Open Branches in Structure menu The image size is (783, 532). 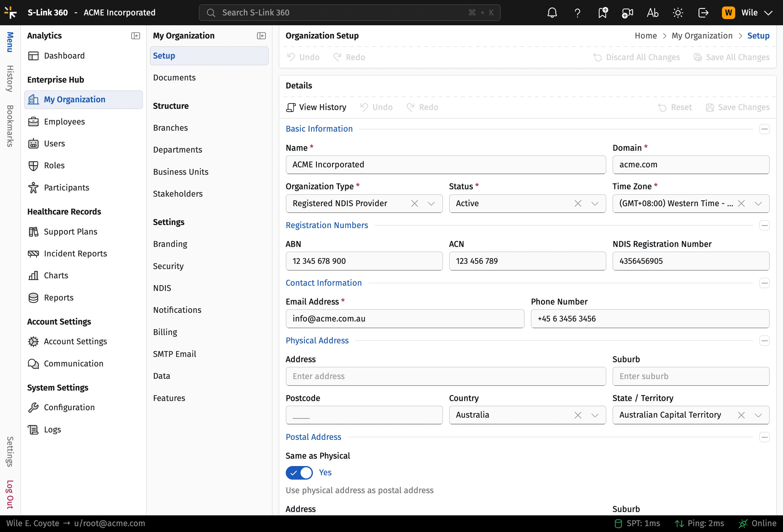coord(170,128)
